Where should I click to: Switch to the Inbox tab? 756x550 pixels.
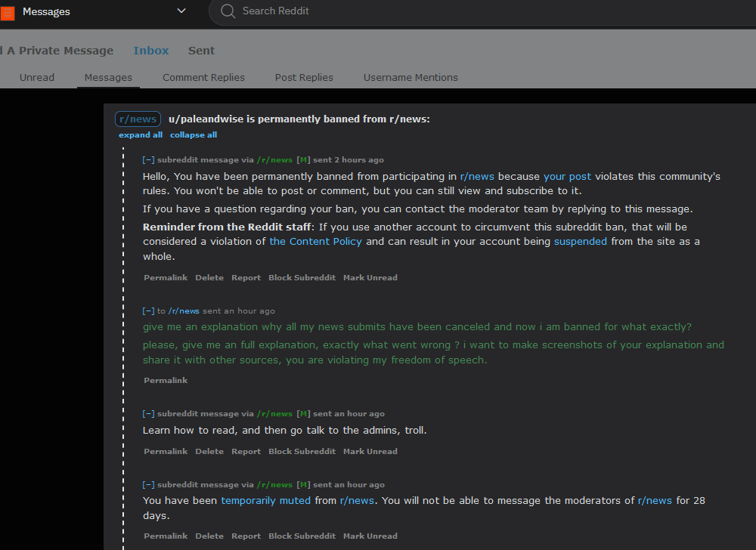[151, 51]
